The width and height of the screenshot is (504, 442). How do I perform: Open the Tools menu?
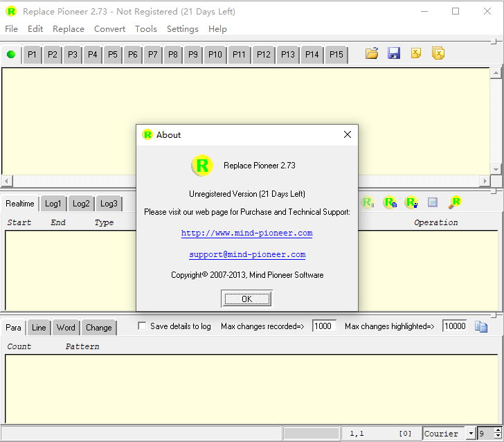(146, 29)
